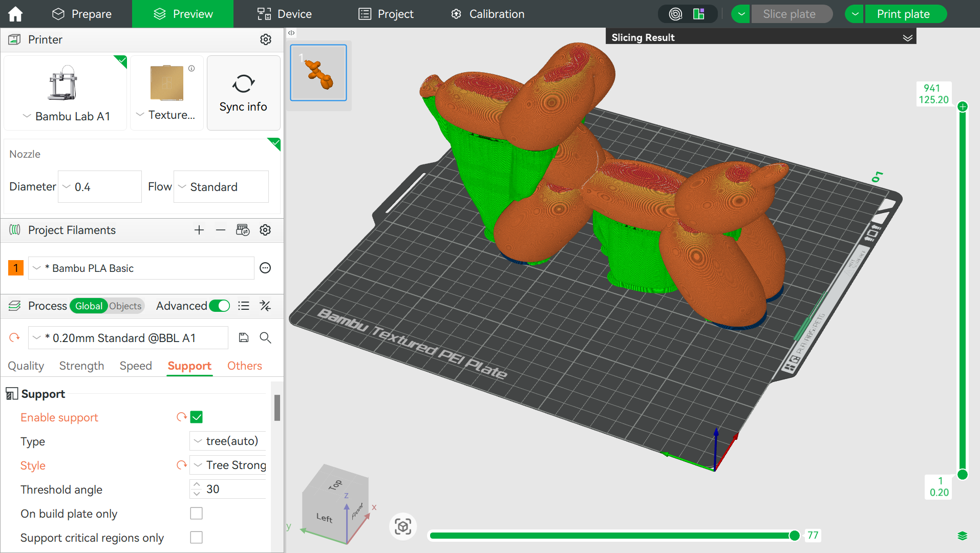
Task: Click the layers icon at bottom right
Action: pyautogui.click(x=962, y=536)
